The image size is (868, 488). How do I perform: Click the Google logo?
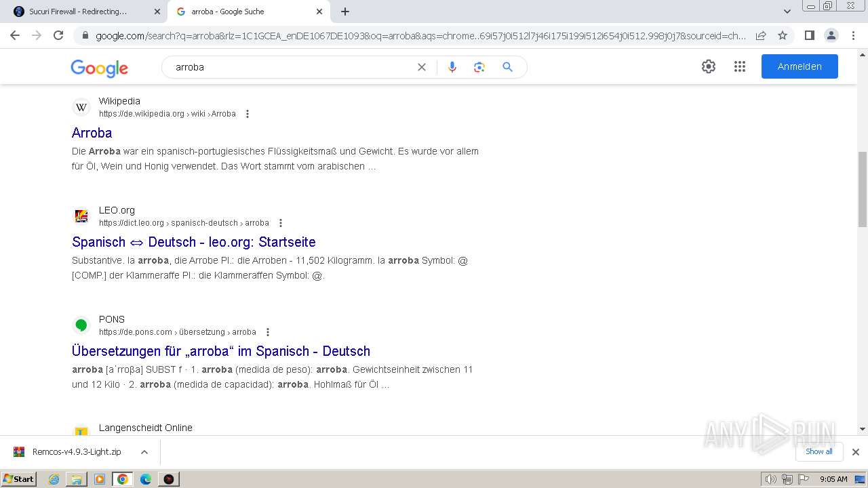pyautogui.click(x=99, y=68)
